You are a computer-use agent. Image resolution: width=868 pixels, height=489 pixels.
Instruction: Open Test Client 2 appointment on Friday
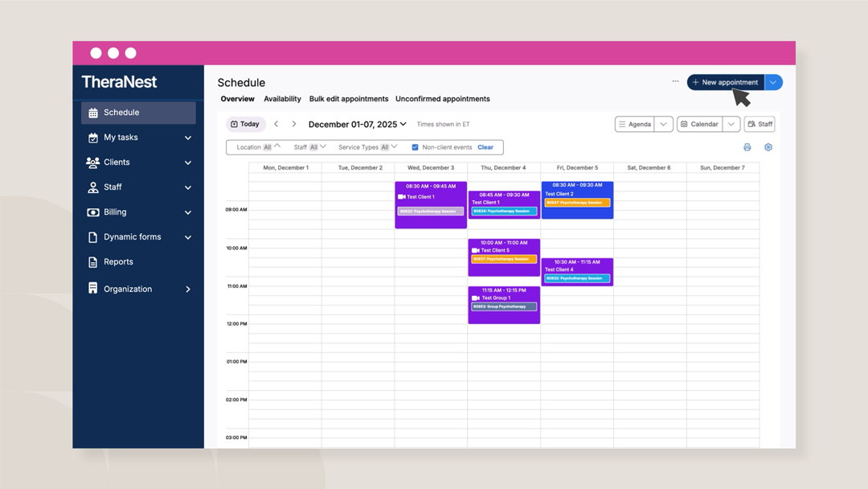pos(577,199)
